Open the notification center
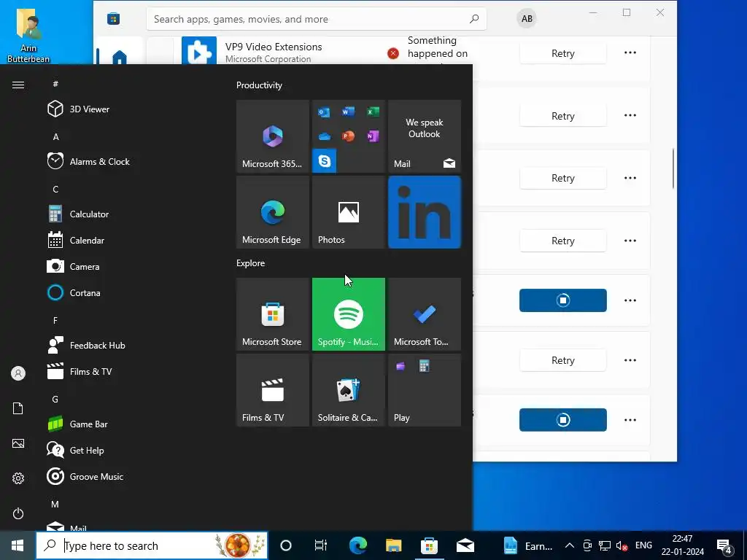 tap(724, 546)
